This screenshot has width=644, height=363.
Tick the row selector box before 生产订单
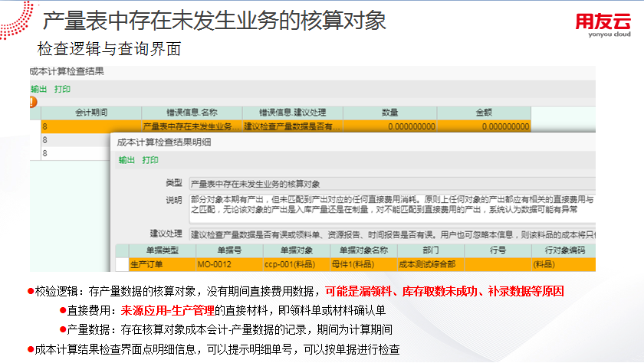[121, 264]
